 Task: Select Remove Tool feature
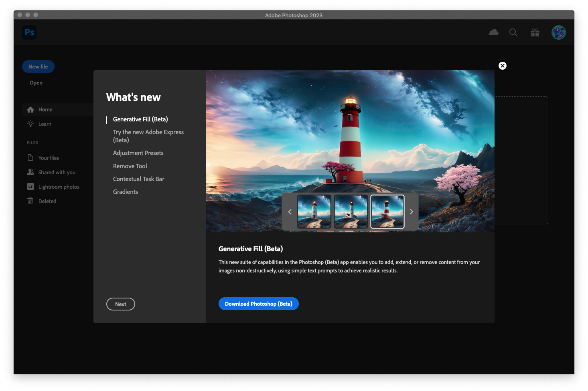(130, 166)
